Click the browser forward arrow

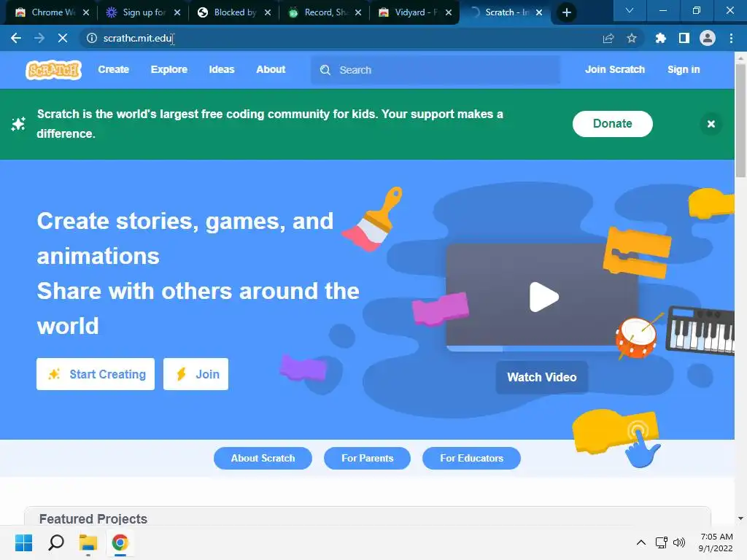[x=39, y=38]
